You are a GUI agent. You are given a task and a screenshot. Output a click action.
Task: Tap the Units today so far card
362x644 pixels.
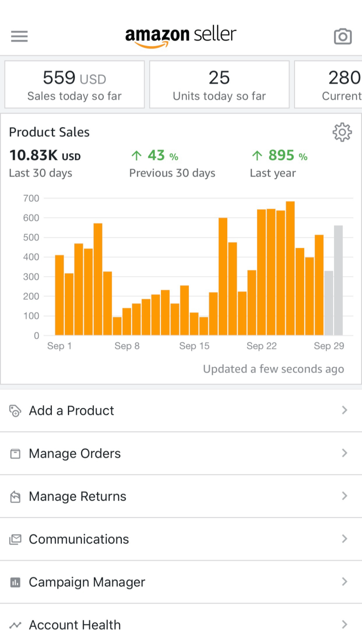coord(219,85)
